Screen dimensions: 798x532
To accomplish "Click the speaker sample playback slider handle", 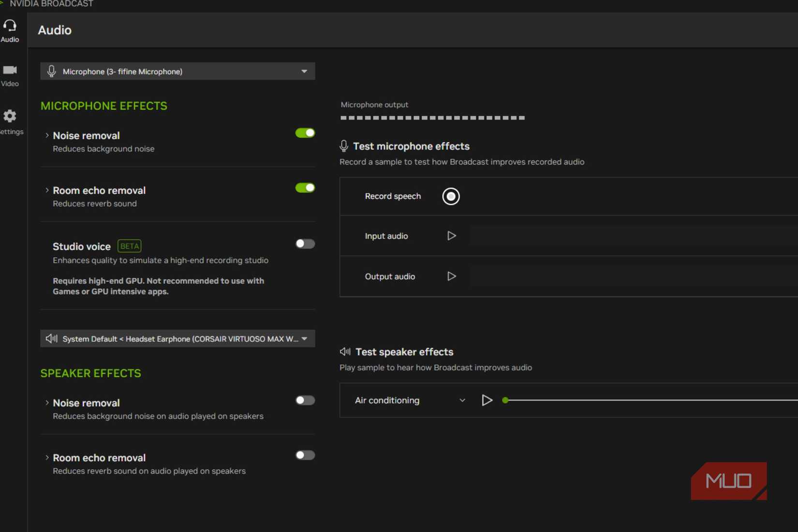I will click(505, 400).
